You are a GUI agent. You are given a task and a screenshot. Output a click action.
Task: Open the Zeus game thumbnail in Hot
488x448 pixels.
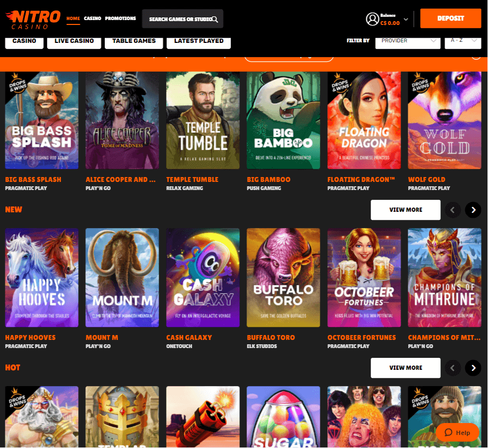coord(42,417)
